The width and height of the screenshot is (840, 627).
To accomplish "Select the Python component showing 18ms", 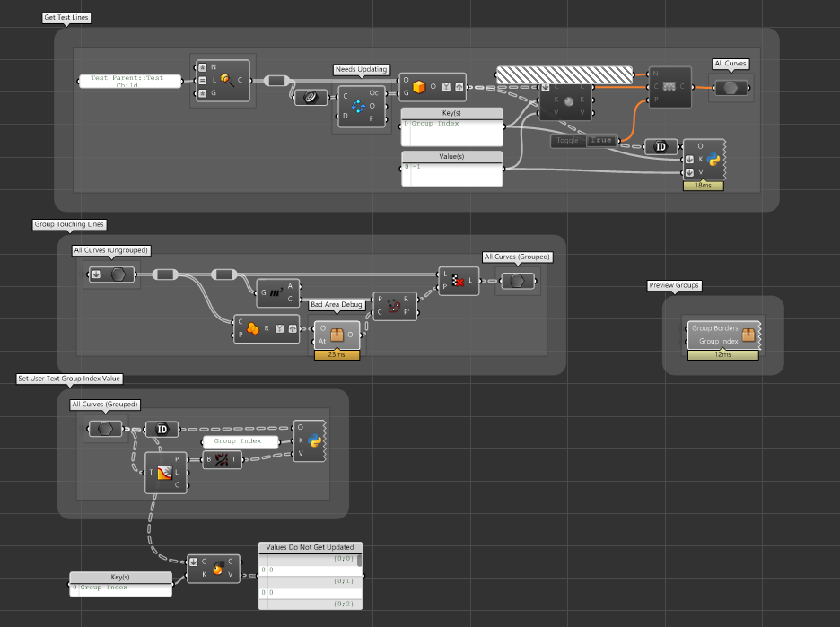I will point(704,160).
